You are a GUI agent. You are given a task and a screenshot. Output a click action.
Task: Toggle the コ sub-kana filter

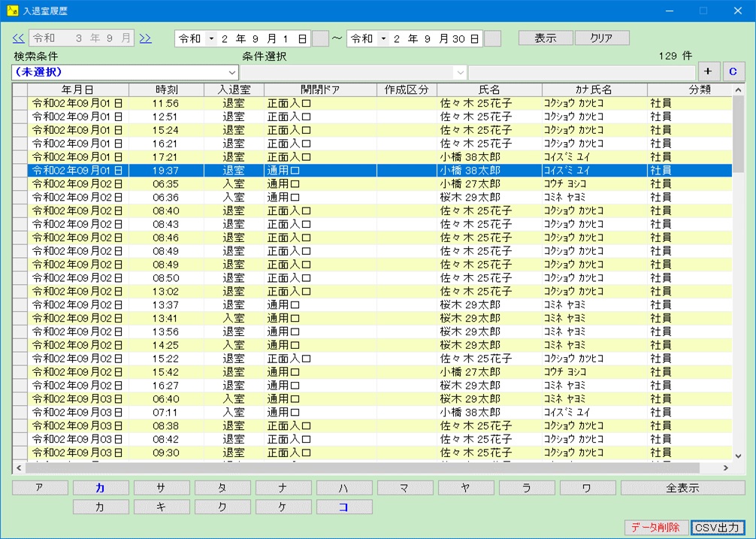tap(343, 507)
